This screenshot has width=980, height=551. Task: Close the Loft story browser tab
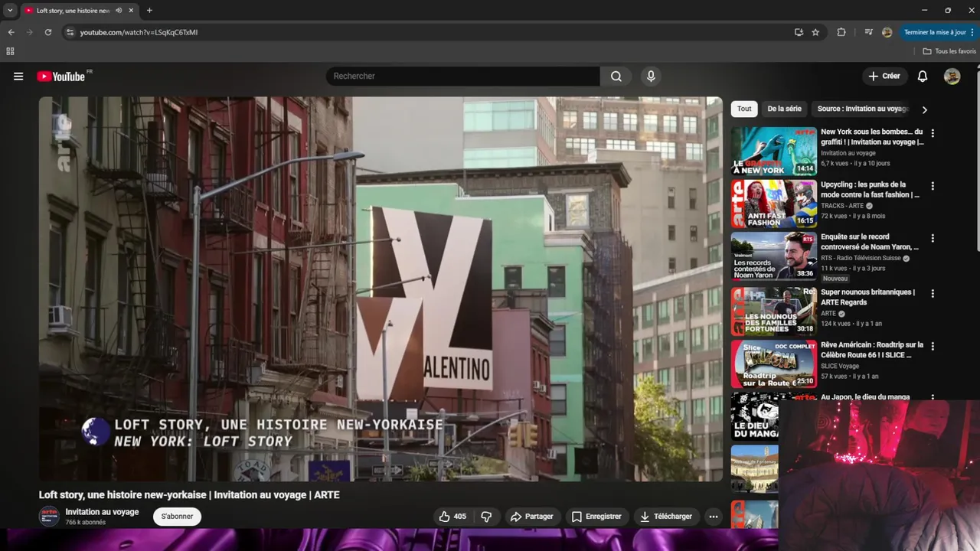131,11
